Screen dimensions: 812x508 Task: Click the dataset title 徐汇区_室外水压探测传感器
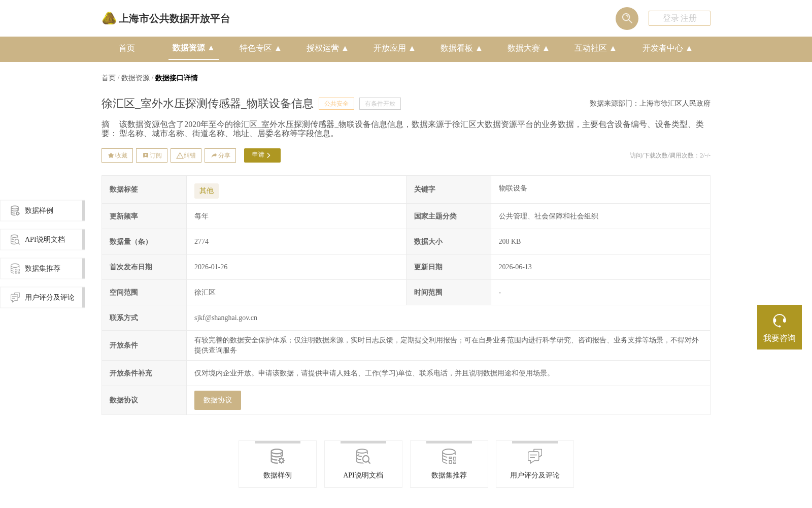(x=208, y=104)
